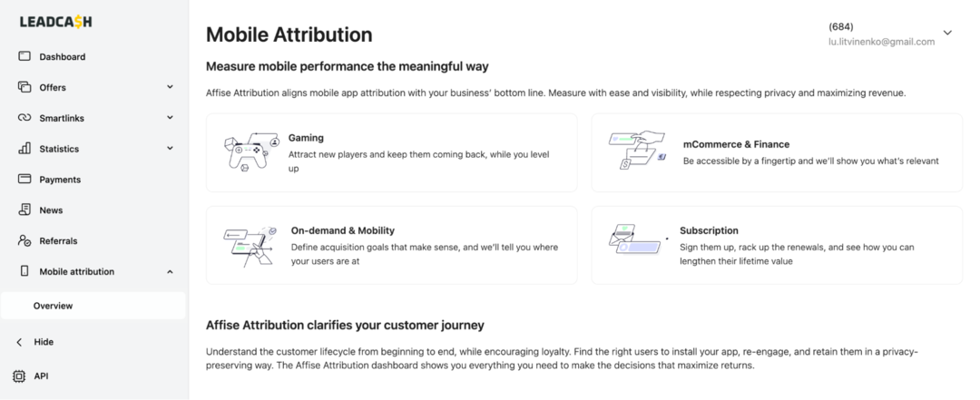Expand the Statistics submenu chevron
980x400 pixels.
click(170, 149)
